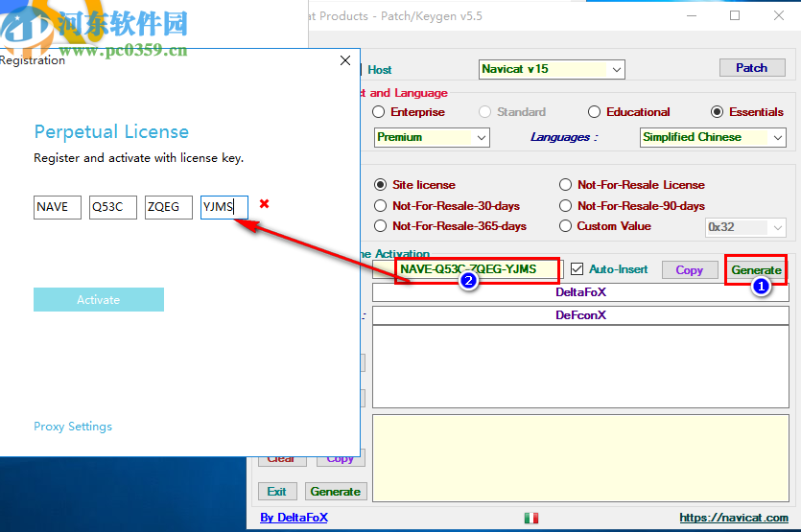Click the yellow activation code text area
Image resolution: width=801 pixels, height=532 pixels.
(x=580, y=458)
